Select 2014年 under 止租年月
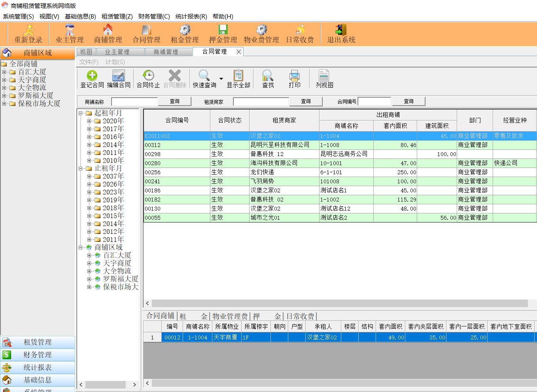 (113, 224)
